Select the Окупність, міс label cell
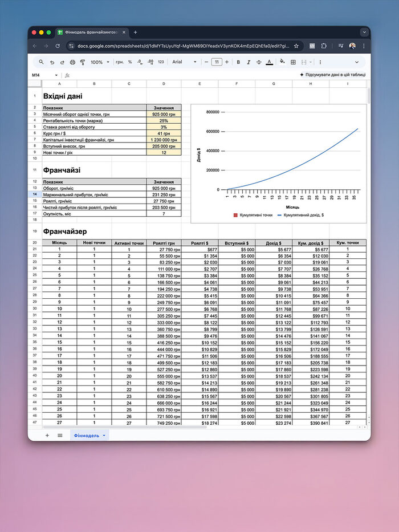Image resolution: width=399 pixels, height=532 pixels. click(94, 214)
